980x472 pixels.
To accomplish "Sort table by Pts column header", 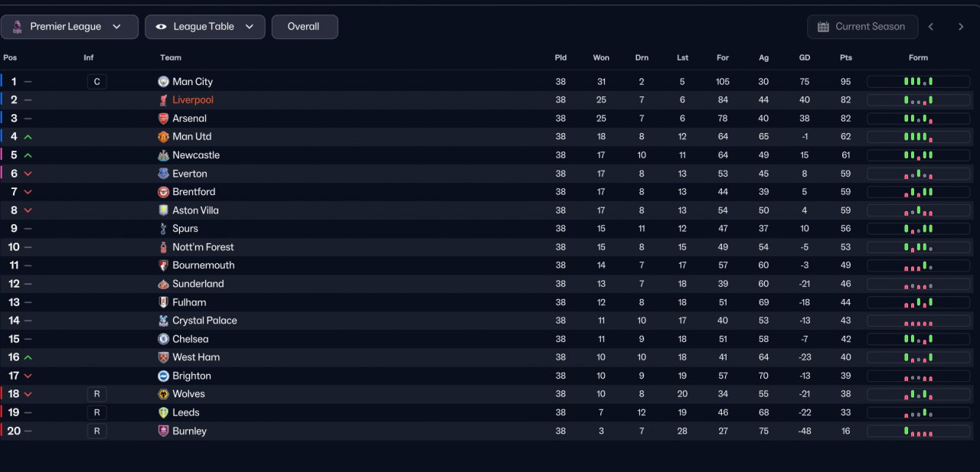I will coord(845,57).
